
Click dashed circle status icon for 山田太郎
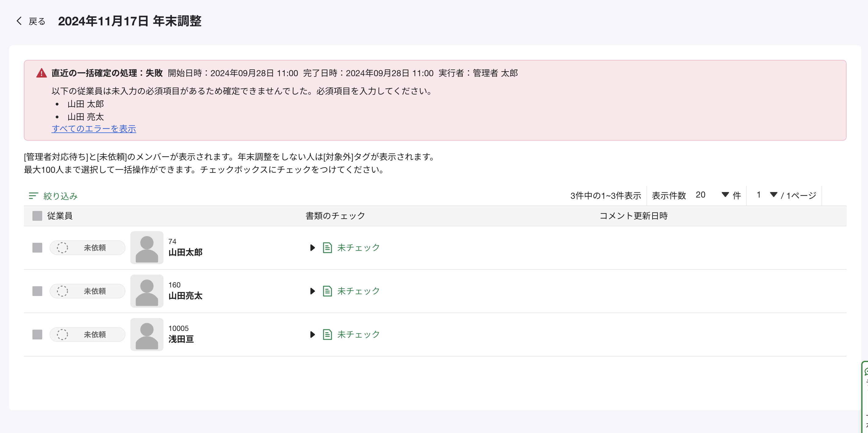62,247
